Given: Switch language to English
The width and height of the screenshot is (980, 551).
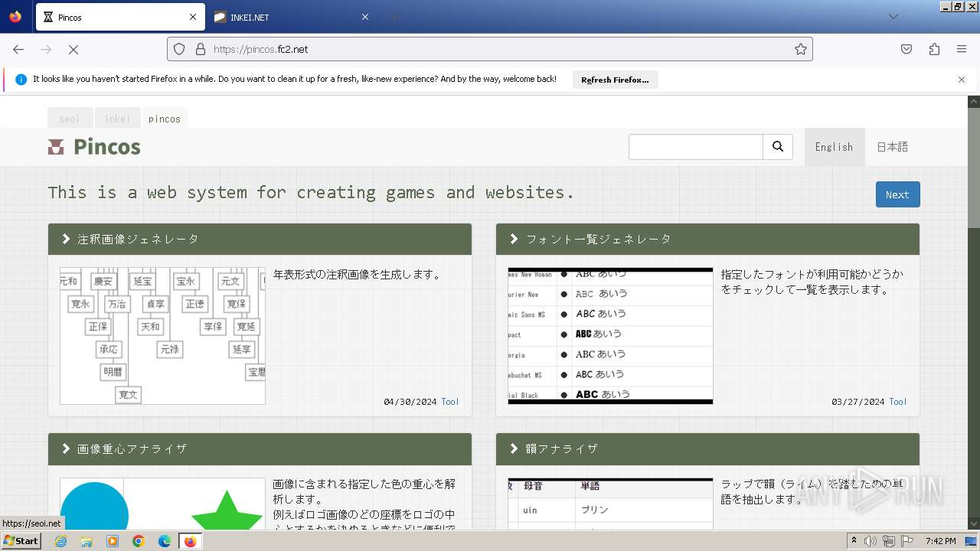Looking at the screenshot, I should 834,147.
